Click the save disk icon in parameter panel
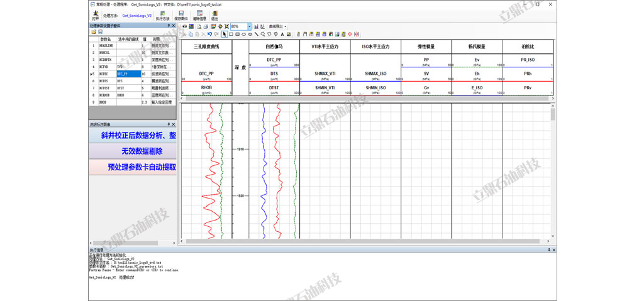 click(x=100, y=31)
